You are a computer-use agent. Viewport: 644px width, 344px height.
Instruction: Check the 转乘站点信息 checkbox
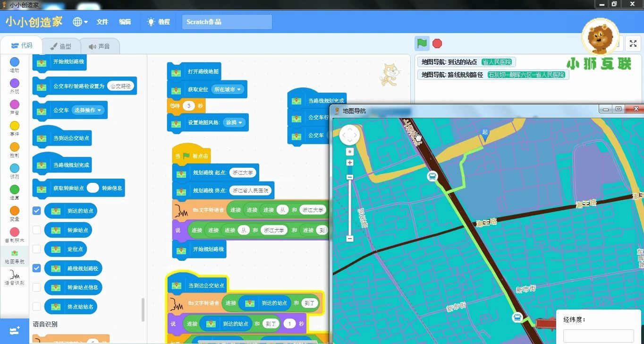point(36,287)
